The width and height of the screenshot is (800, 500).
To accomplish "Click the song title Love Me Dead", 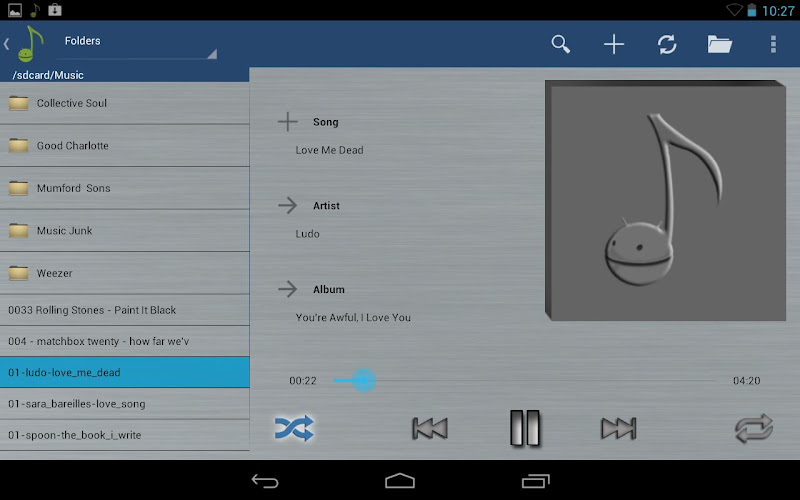I will tap(330, 150).
